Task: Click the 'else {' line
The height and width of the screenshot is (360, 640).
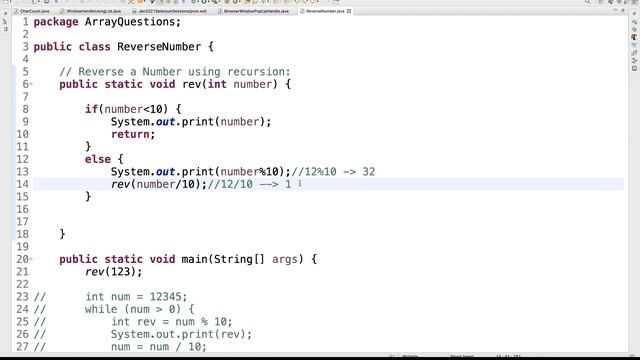Action: (x=104, y=159)
